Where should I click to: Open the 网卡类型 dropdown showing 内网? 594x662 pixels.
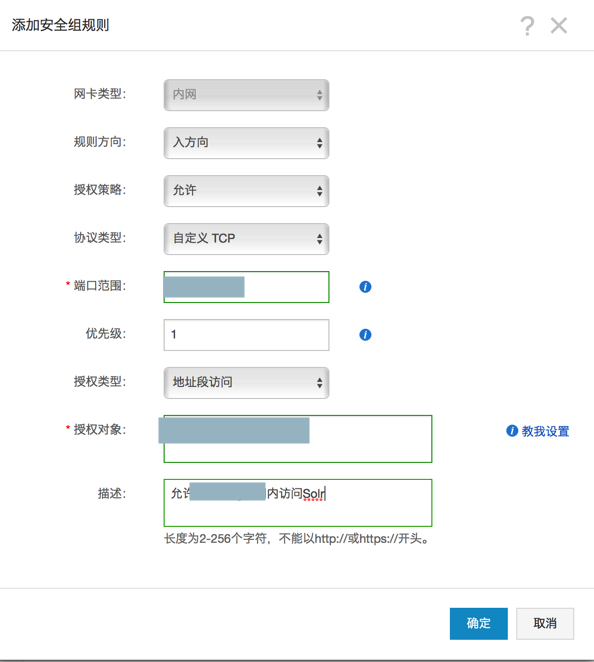[246, 95]
